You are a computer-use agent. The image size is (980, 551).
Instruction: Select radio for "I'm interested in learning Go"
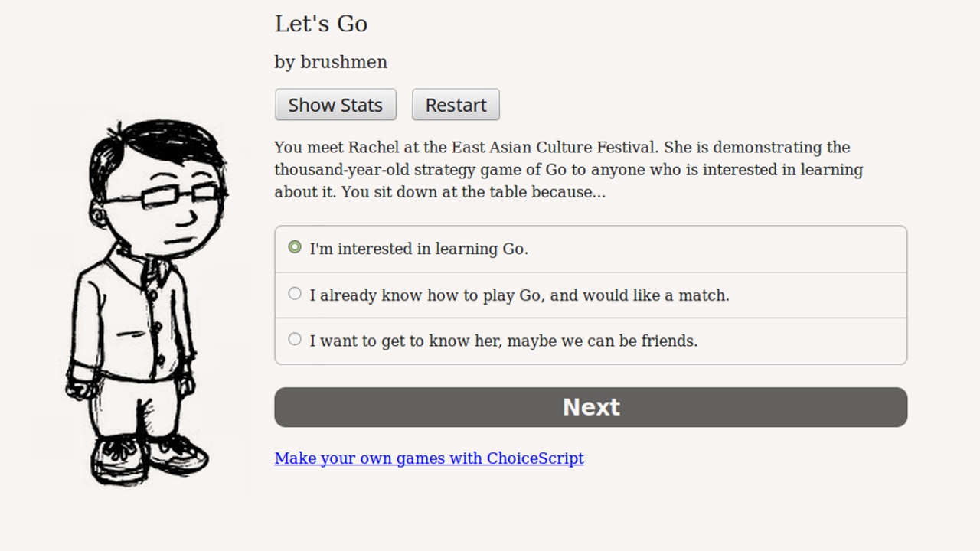[x=295, y=247]
